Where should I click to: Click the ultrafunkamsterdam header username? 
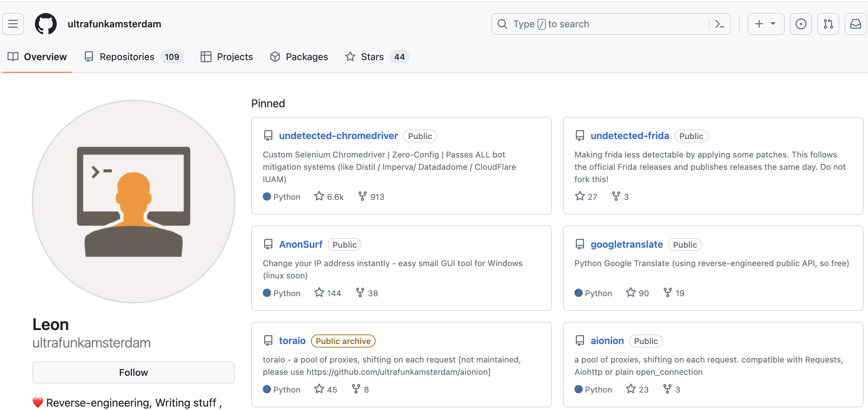114,24
